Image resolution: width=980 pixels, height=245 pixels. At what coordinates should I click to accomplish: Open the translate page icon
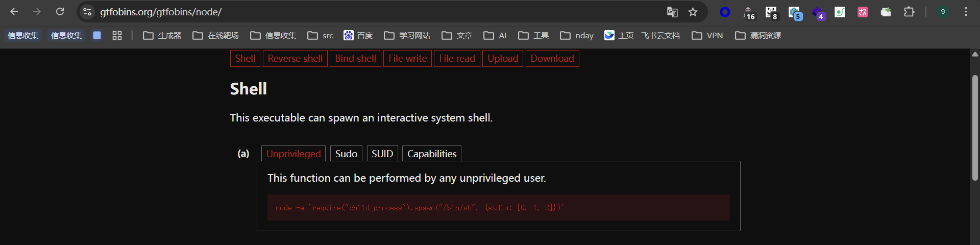672,12
